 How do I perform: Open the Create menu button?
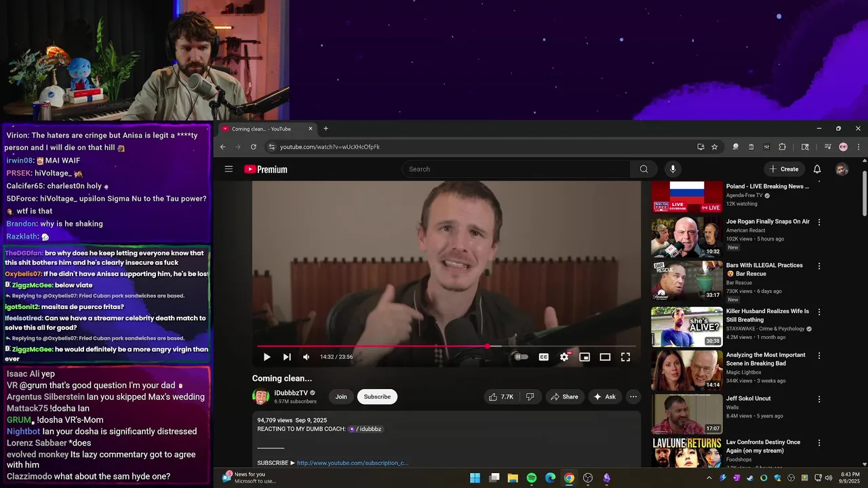784,169
